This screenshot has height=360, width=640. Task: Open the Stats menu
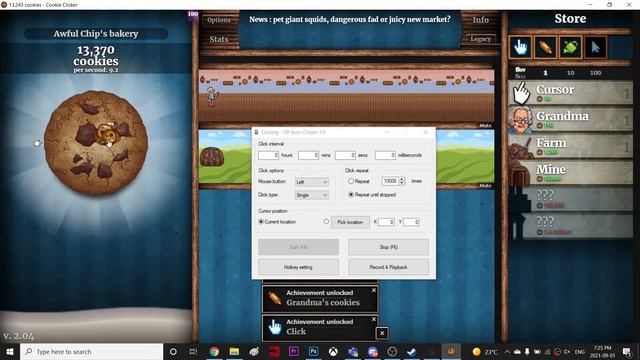[x=219, y=39]
